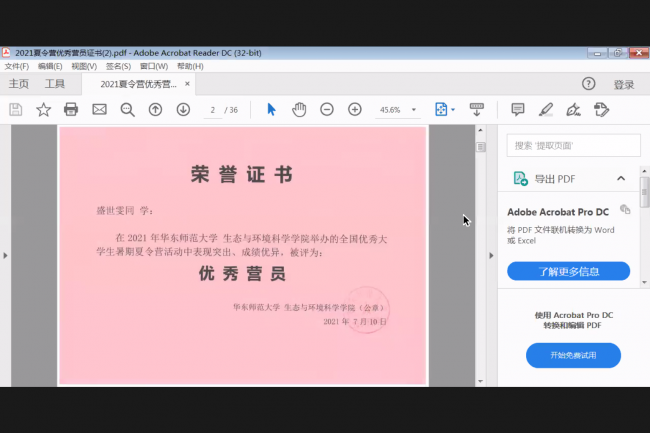This screenshot has width=650, height=433.
Task: Switch to the 工具 tab
Action: tap(54, 84)
